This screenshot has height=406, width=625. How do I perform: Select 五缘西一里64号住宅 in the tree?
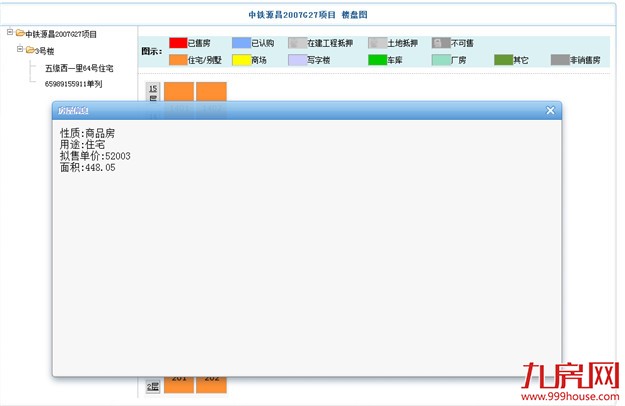79,69
